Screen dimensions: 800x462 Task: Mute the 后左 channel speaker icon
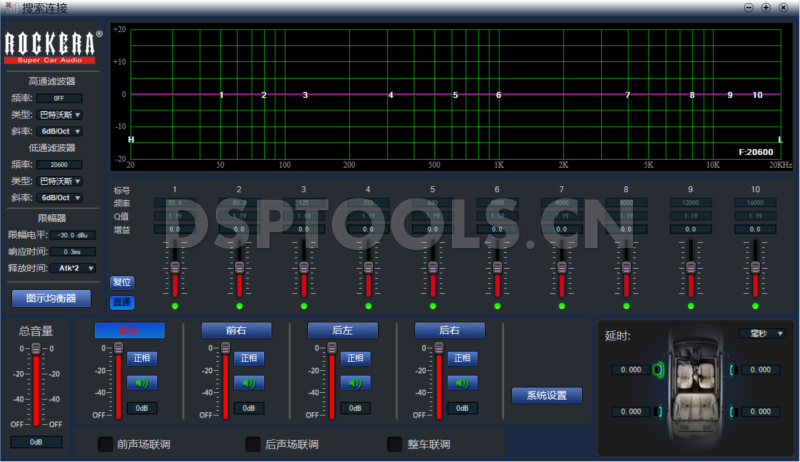[353, 382]
